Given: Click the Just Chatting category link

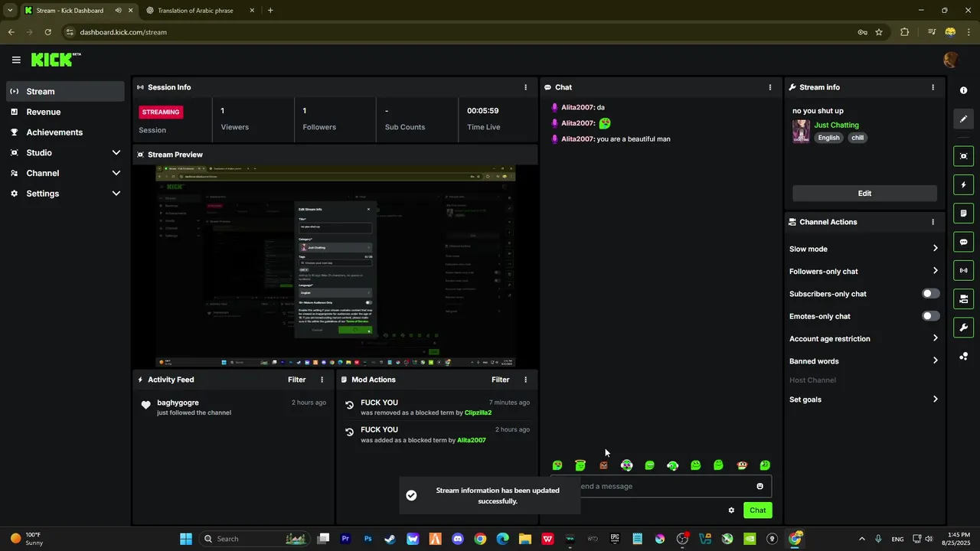Looking at the screenshot, I should 836,125.
